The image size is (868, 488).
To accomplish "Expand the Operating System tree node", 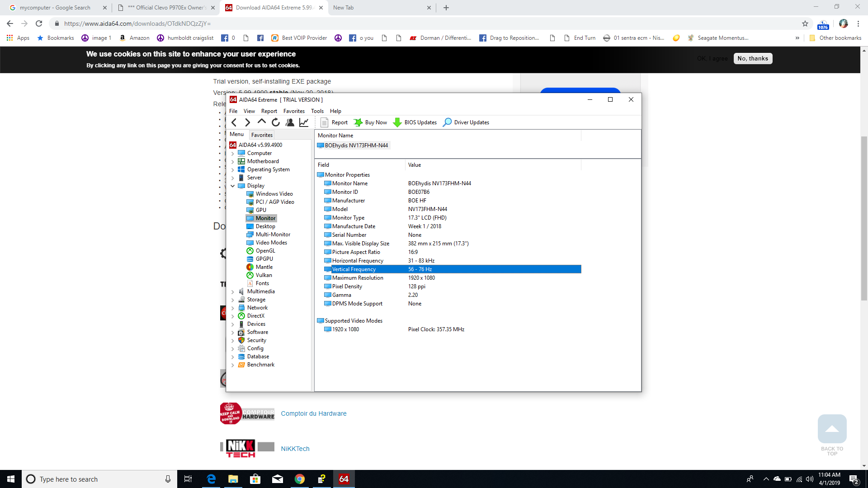I will tap(233, 170).
